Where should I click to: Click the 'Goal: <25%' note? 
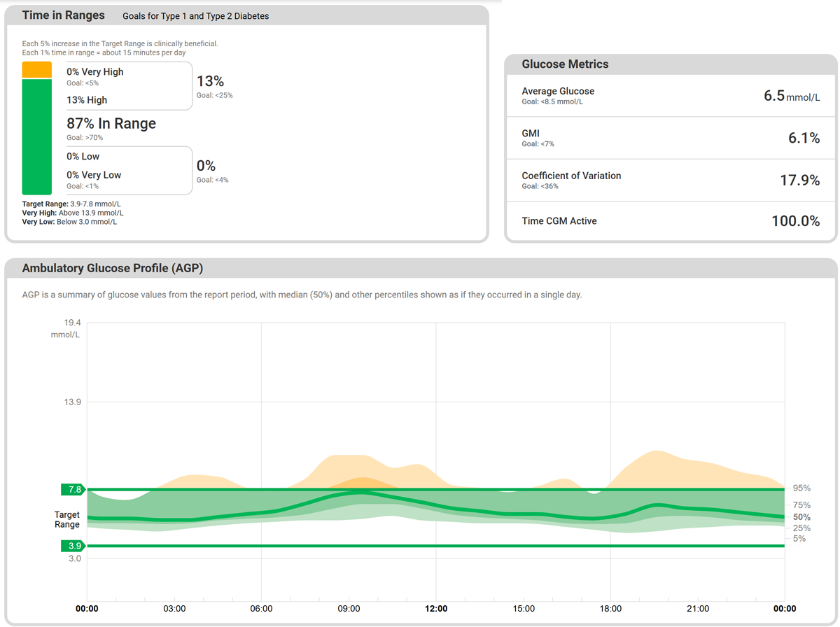coord(214,95)
